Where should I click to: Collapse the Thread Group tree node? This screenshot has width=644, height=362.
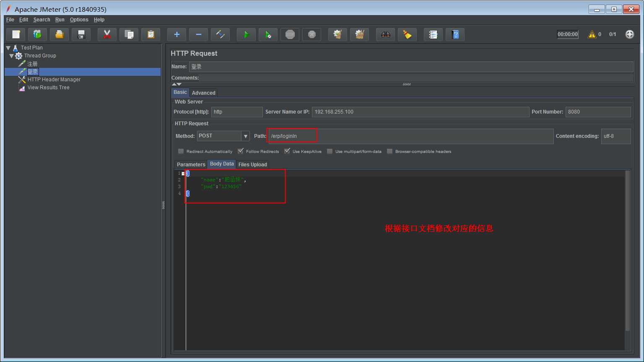[12, 56]
